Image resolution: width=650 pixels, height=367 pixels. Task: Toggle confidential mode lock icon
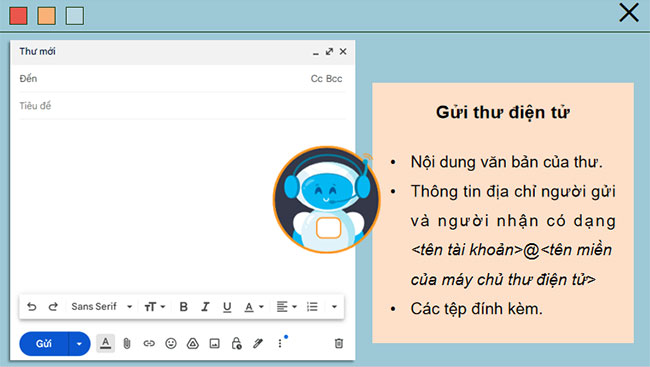(236, 343)
